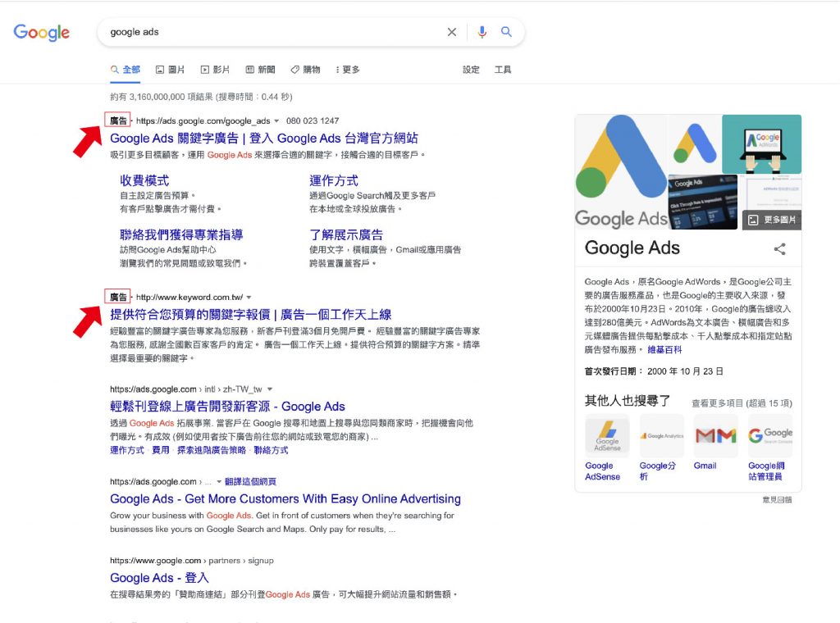The width and height of the screenshot is (840, 623).
Task: Select the 全部 tab
Action: pos(126,70)
